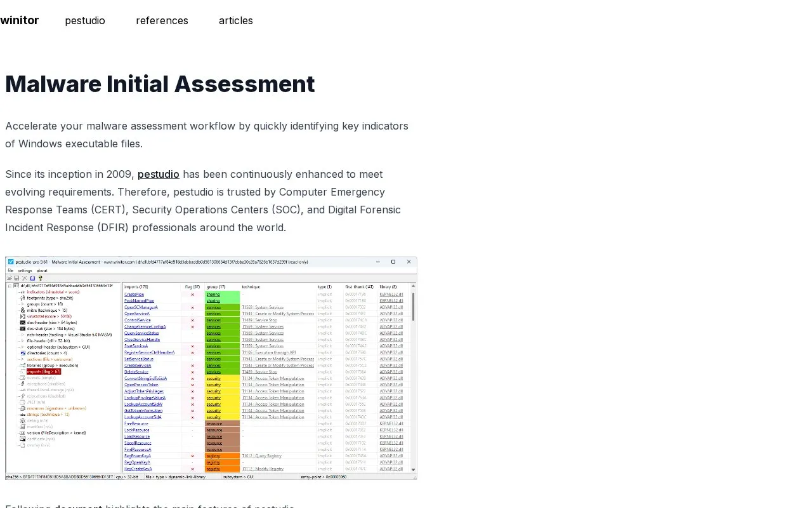Open the pestudio navigation item
Viewport: 812px width, 508px height.
85,20
